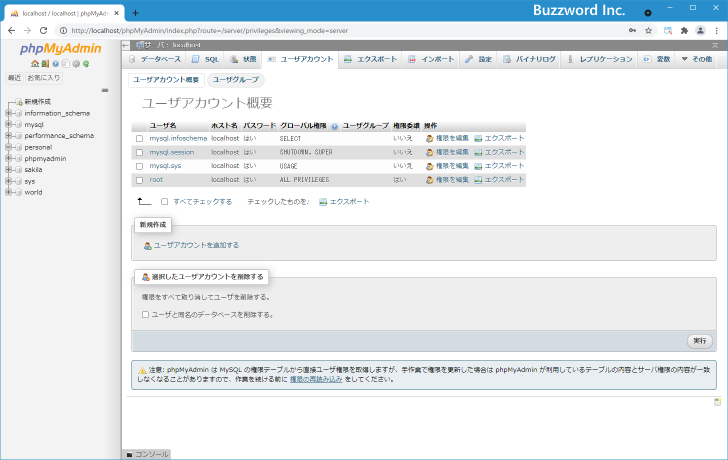
Task: Expand the information_schema database node
Action: pos(8,113)
